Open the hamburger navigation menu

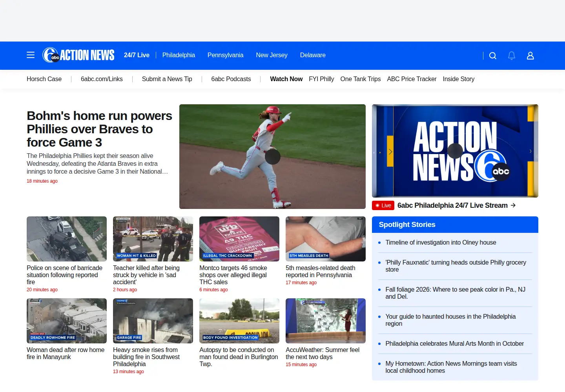coord(31,55)
